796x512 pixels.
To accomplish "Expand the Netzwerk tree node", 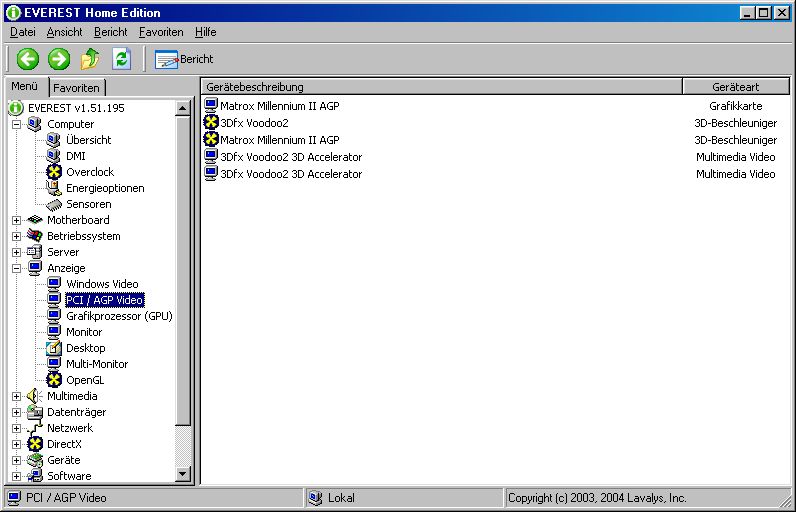I will click(16, 428).
